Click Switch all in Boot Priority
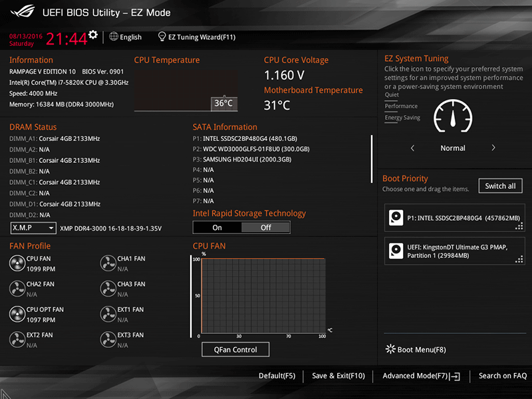Screen dimensions: 532x399 pyautogui.click(x=500, y=186)
